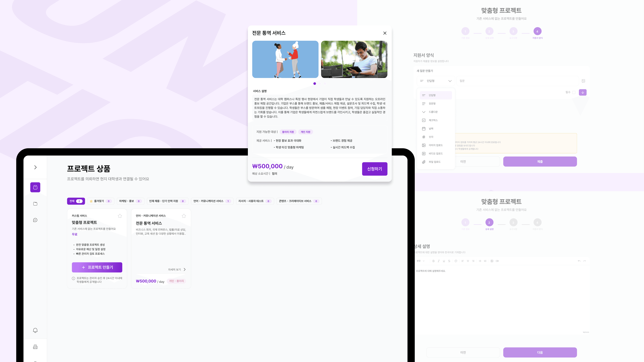Open the 프로젝트 상품 shopping bag section in sidebar
The width and height of the screenshot is (644, 362).
[35, 187]
